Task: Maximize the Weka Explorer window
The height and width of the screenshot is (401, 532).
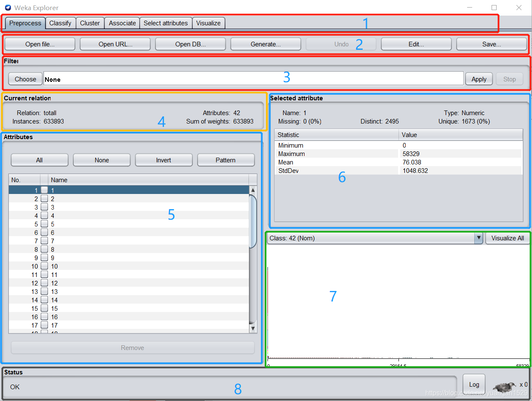Action: click(494, 8)
